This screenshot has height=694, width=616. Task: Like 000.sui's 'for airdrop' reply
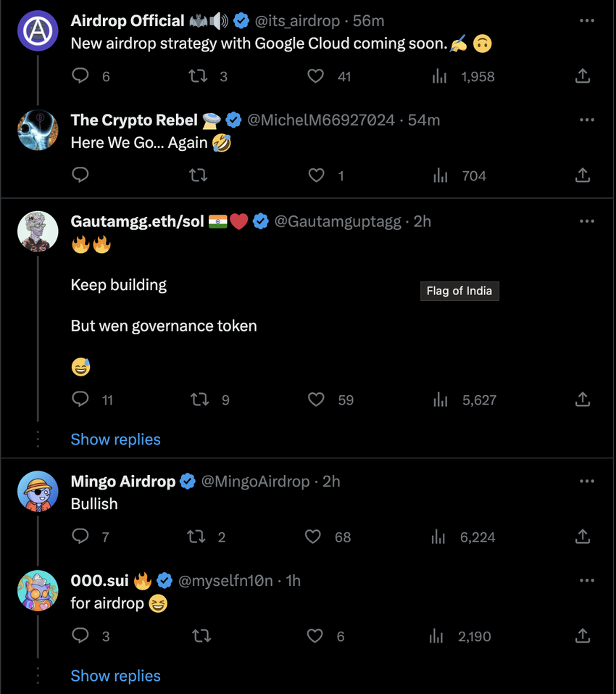pyautogui.click(x=315, y=636)
